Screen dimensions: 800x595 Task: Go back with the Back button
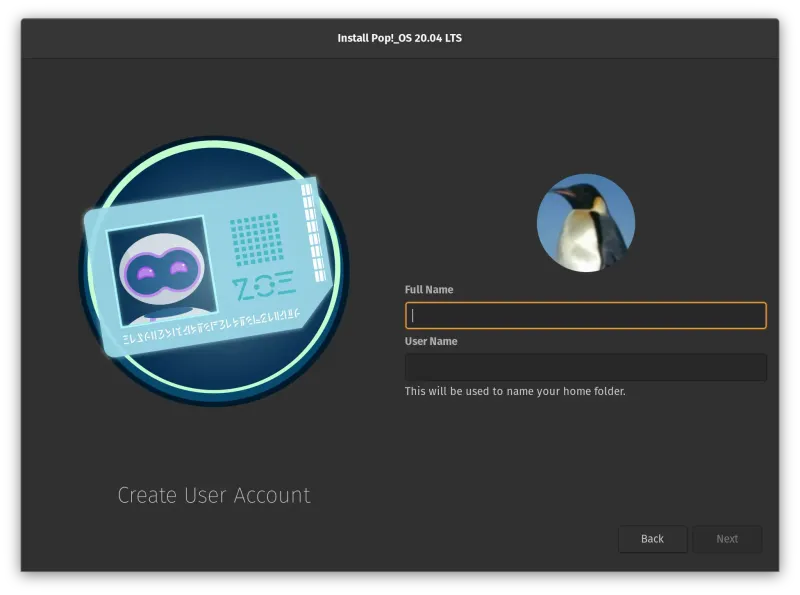(x=653, y=539)
